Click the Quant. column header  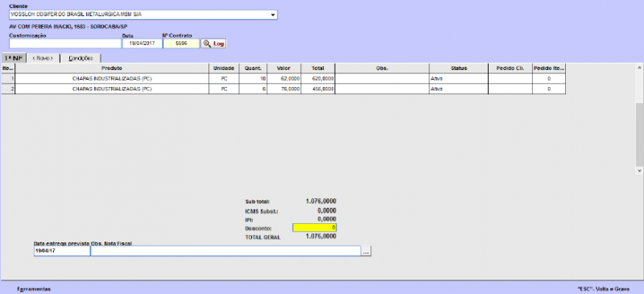click(253, 68)
